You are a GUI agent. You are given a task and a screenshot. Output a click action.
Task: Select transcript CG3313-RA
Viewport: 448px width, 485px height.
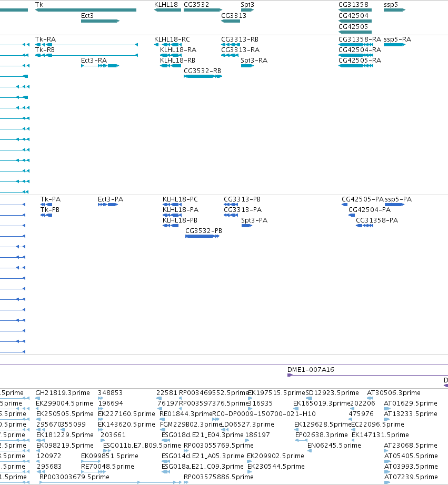[x=231, y=55]
